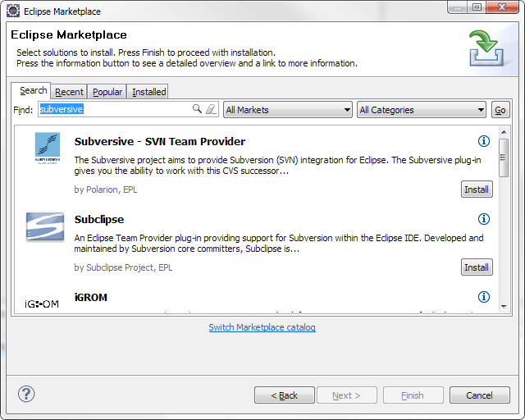
Task: Click the iGROM logo
Action: 42,304
